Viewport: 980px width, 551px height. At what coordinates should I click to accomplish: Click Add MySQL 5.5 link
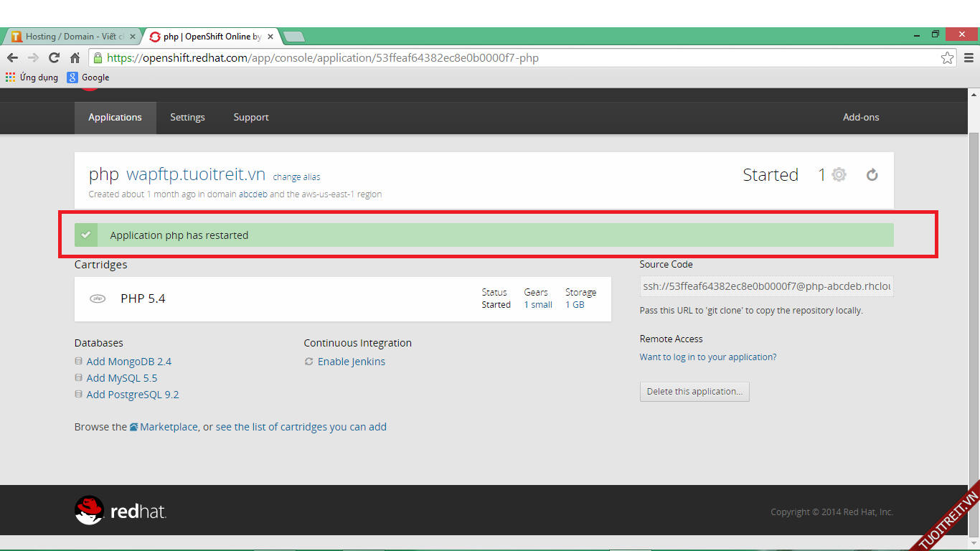(x=121, y=378)
